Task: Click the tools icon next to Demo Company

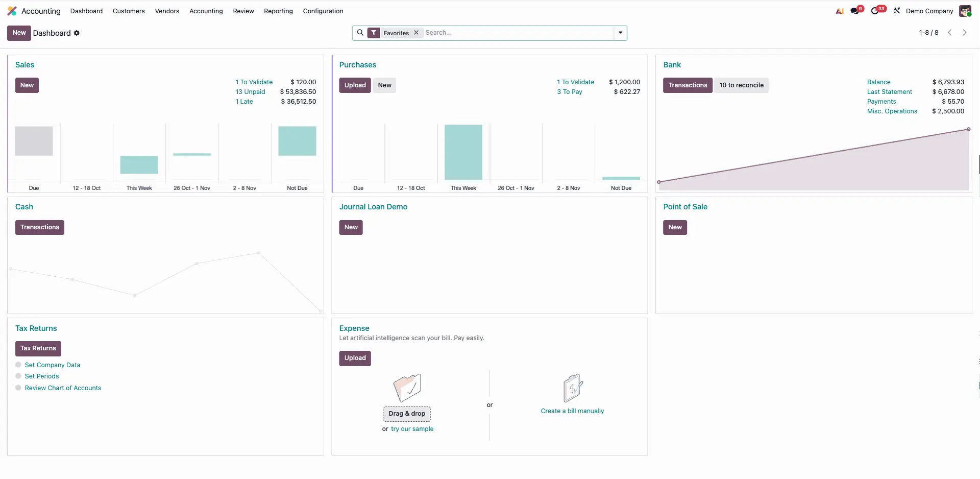Action: [897, 10]
